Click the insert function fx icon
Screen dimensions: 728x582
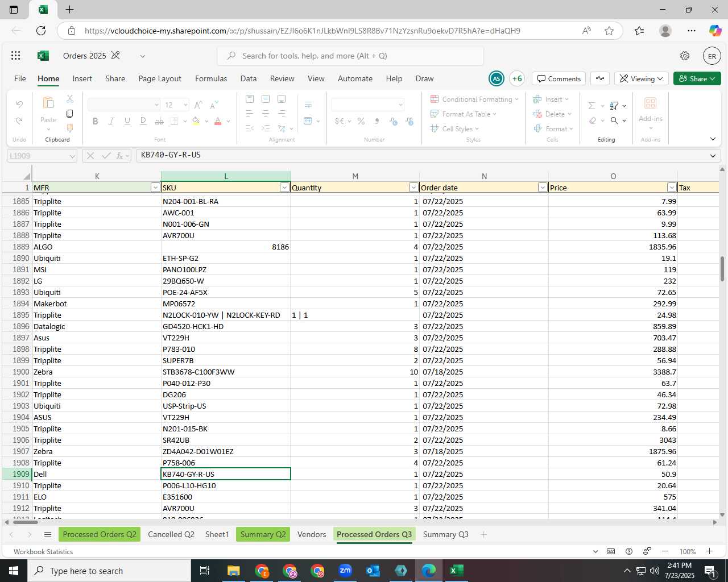coord(121,155)
